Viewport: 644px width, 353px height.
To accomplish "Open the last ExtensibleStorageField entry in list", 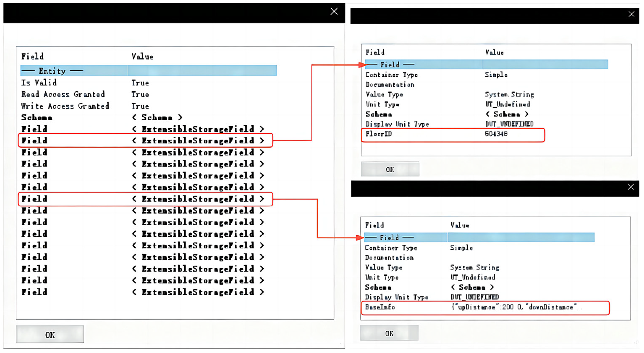I will click(x=198, y=292).
